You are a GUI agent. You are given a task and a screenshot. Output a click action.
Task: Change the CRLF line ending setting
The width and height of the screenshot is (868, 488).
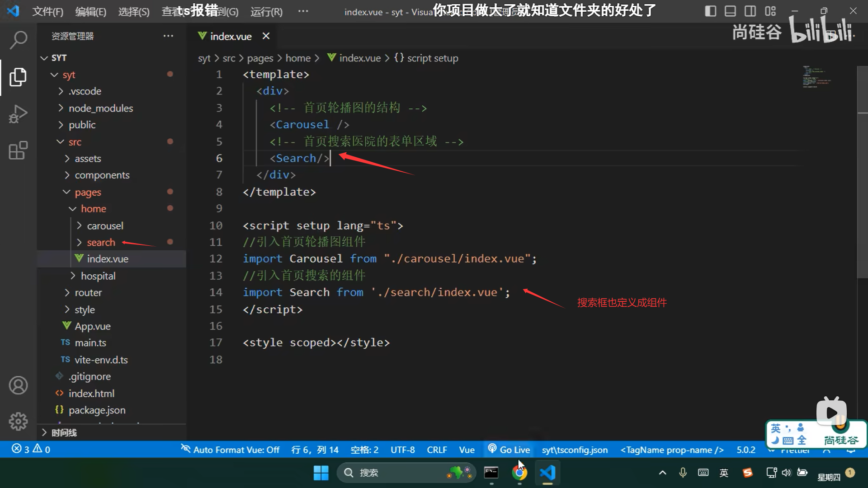(436, 450)
